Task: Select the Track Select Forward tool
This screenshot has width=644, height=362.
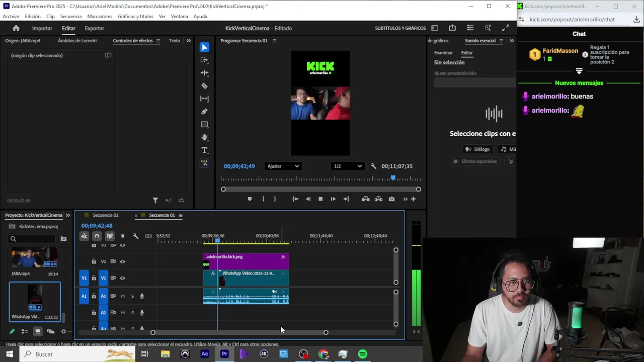Action: click(204, 60)
